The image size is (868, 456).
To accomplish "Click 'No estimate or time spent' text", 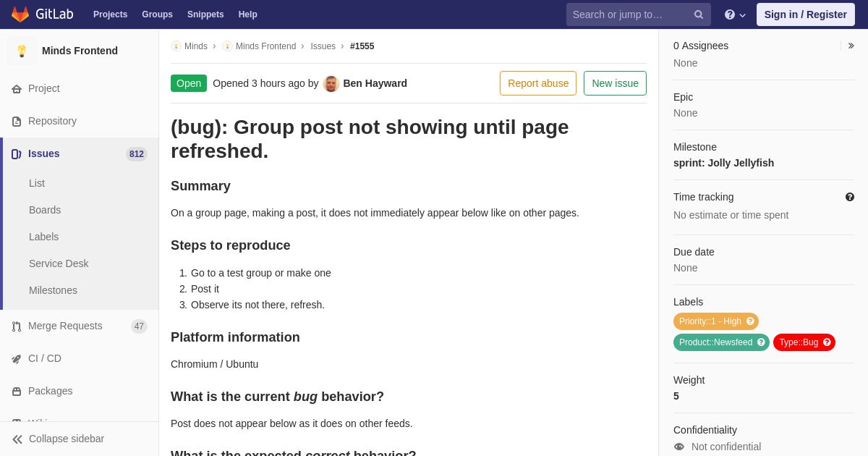I will [x=731, y=215].
